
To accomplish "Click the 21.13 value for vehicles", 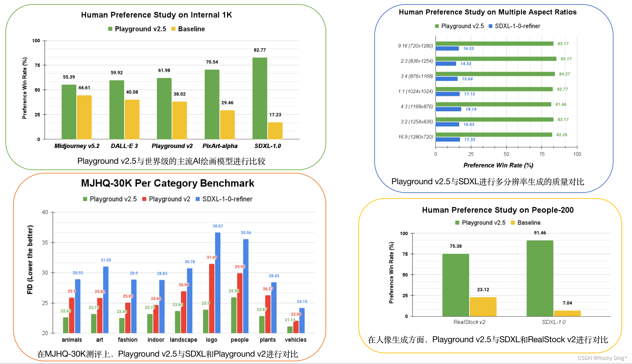I will [290, 320].
